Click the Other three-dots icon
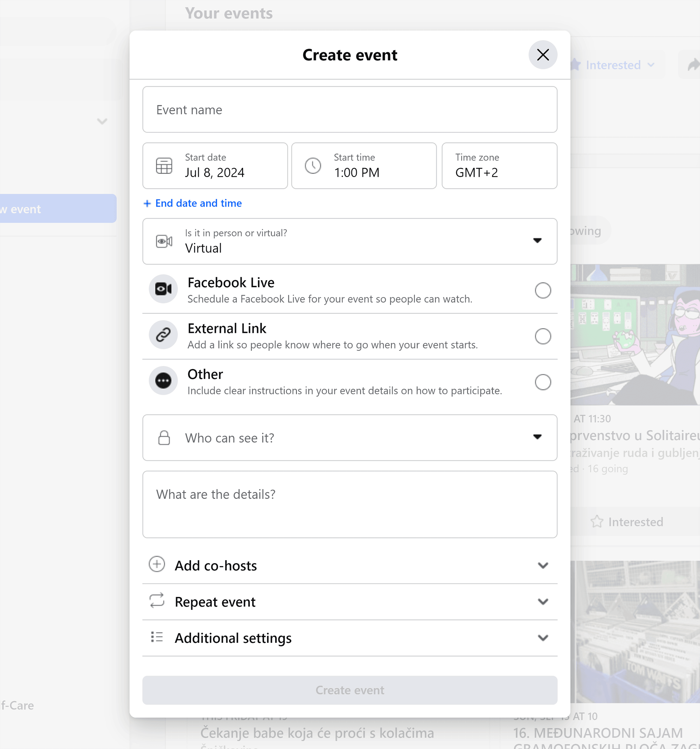The image size is (700, 749). [163, 381]
